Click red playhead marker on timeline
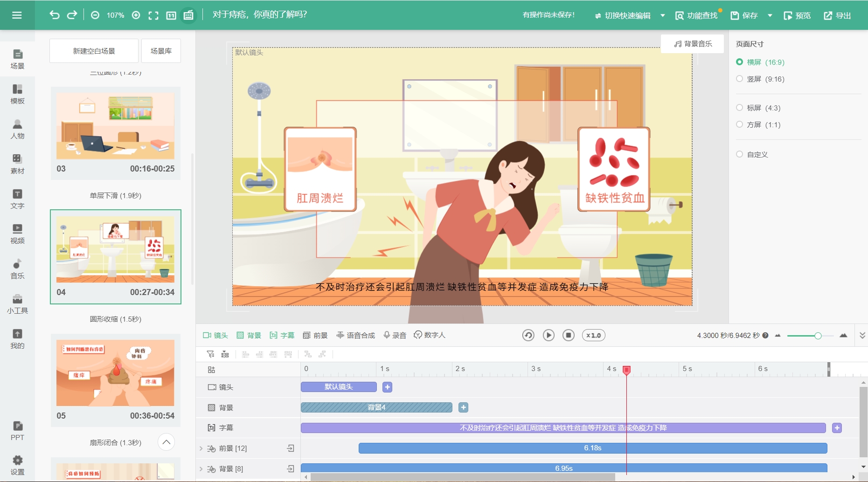 coord(626,370)
